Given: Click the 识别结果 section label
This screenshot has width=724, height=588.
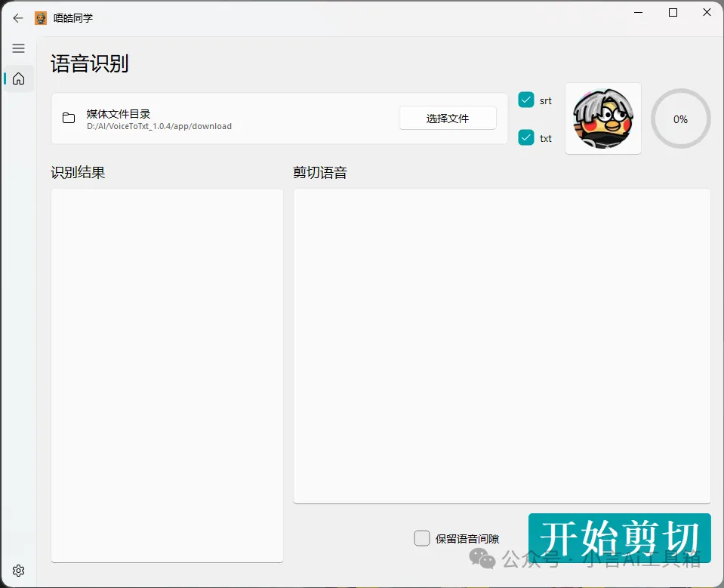Looking at the screenshot, I should 78,172.
